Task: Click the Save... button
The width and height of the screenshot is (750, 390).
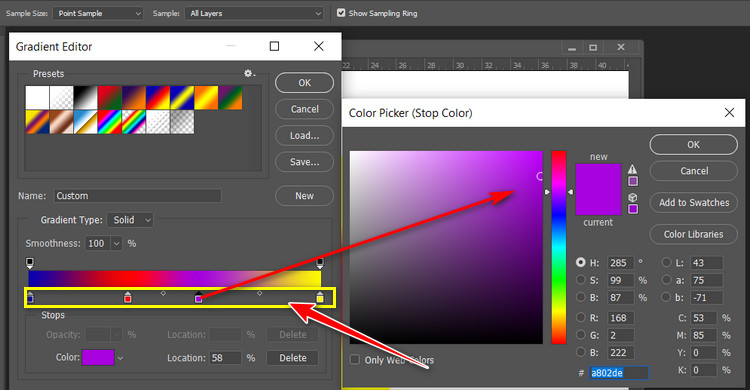Action: click(x=305, y=162)
